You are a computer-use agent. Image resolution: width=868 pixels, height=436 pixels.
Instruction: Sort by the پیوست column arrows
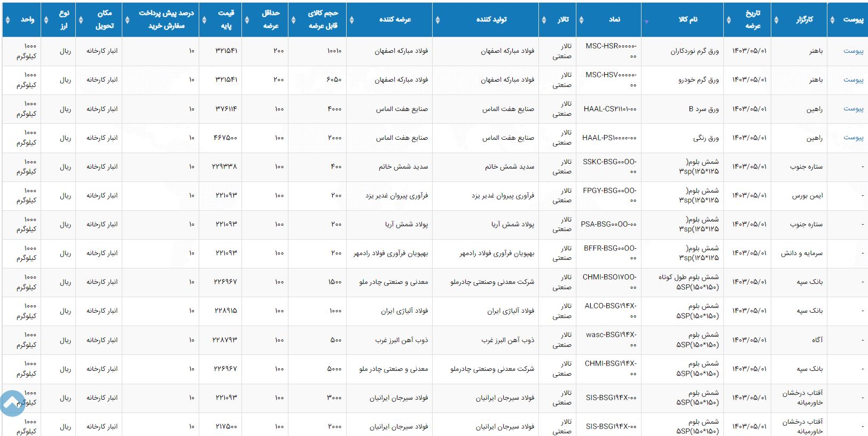click(833, 20)
